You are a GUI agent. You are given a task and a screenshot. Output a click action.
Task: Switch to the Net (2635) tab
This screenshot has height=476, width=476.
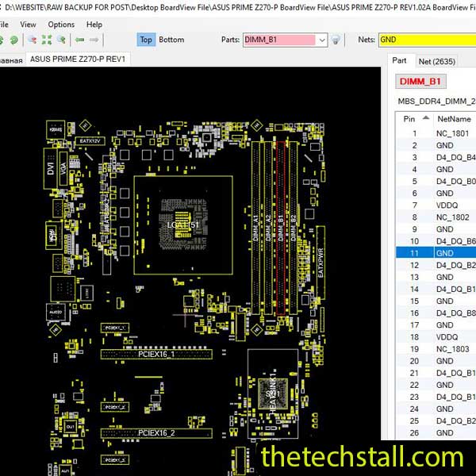pyautogui.click(x=437, y=61)
